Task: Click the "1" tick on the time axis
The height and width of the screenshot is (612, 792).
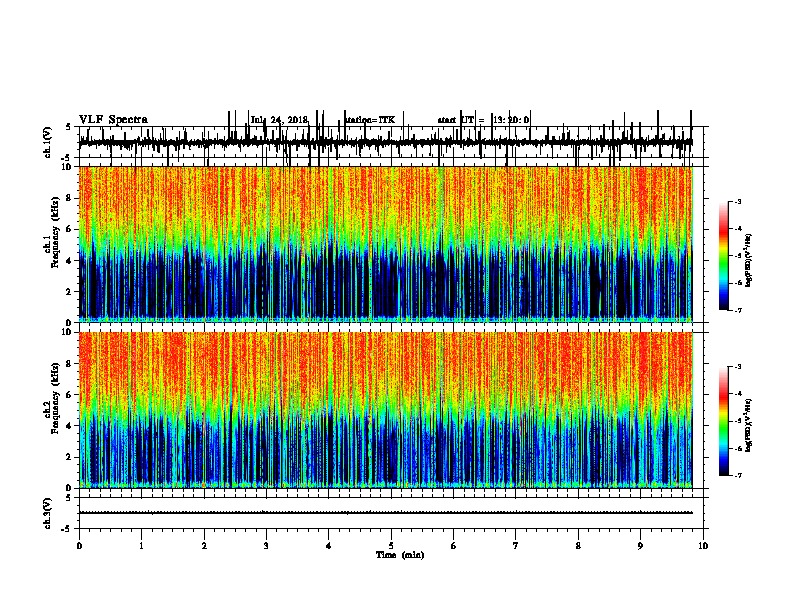Action: 141,546
